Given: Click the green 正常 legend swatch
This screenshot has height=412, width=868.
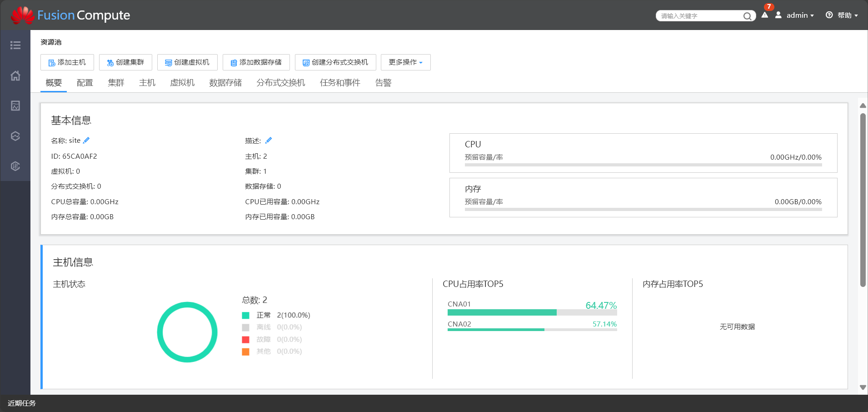Looking at the screenshot, I should coord(246,315).
